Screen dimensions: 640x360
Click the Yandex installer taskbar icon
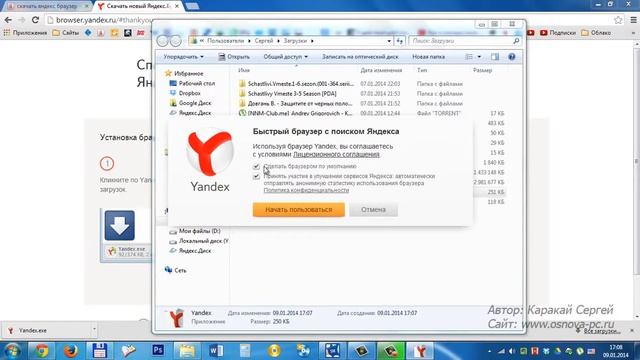point(420,351)
